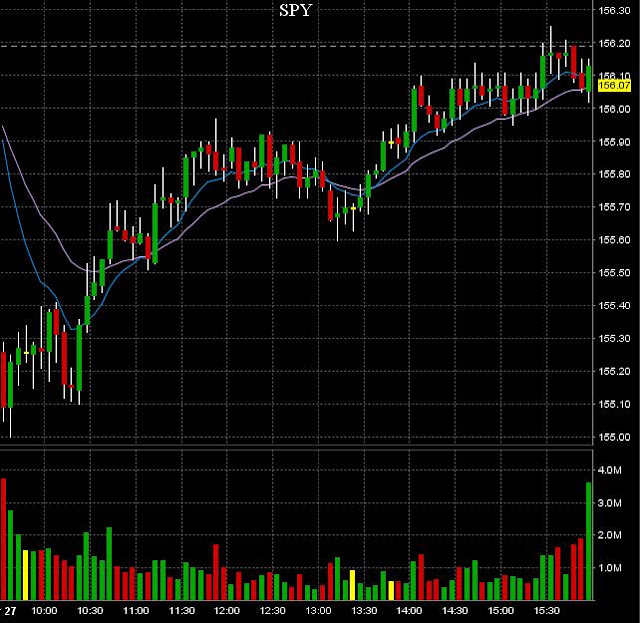640x623 pixels.
Task: Click the 156.00 price axis label
Action: 614,109
